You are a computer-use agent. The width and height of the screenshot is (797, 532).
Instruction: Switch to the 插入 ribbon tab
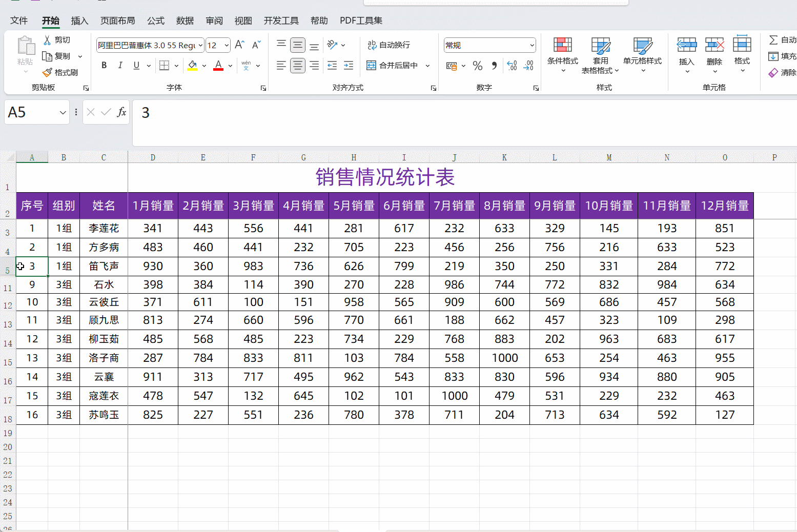click(x=79, y=21)
